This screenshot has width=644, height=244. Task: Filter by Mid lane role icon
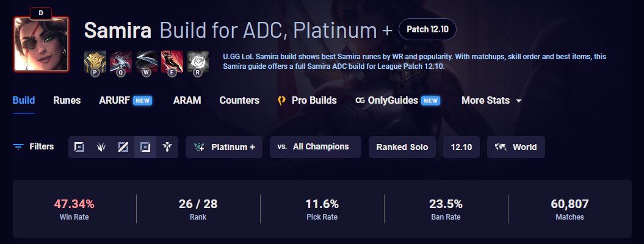(123, 147)
